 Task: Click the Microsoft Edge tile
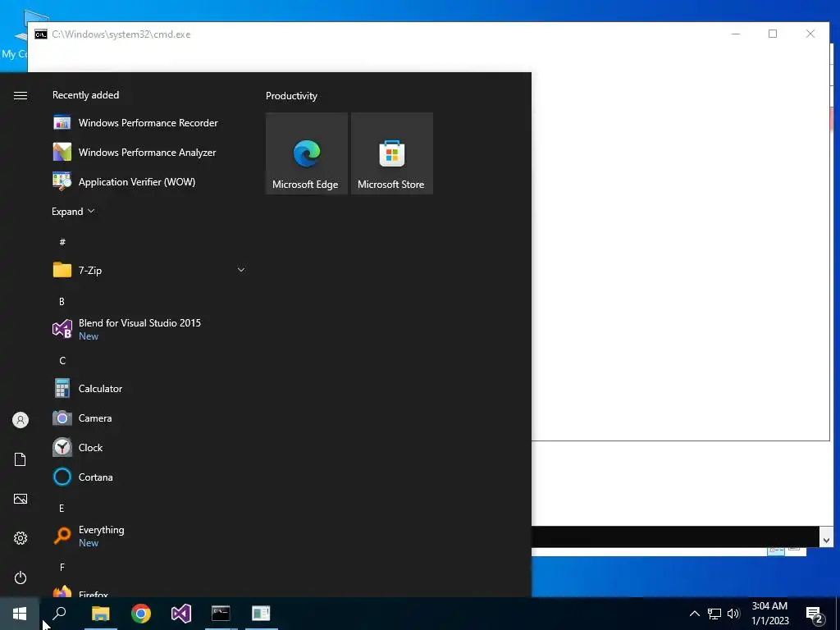coord(307,153)
